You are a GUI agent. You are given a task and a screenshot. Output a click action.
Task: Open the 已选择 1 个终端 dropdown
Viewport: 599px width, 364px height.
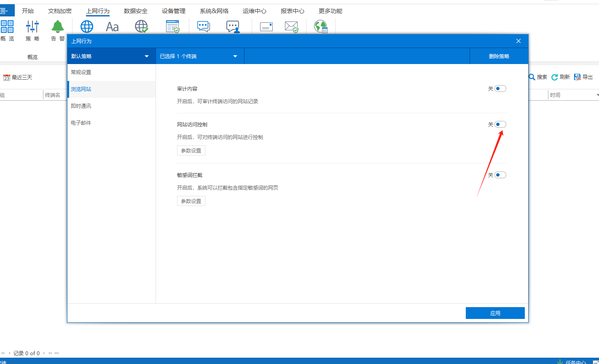pyautogui.click(x=235, y=56)
